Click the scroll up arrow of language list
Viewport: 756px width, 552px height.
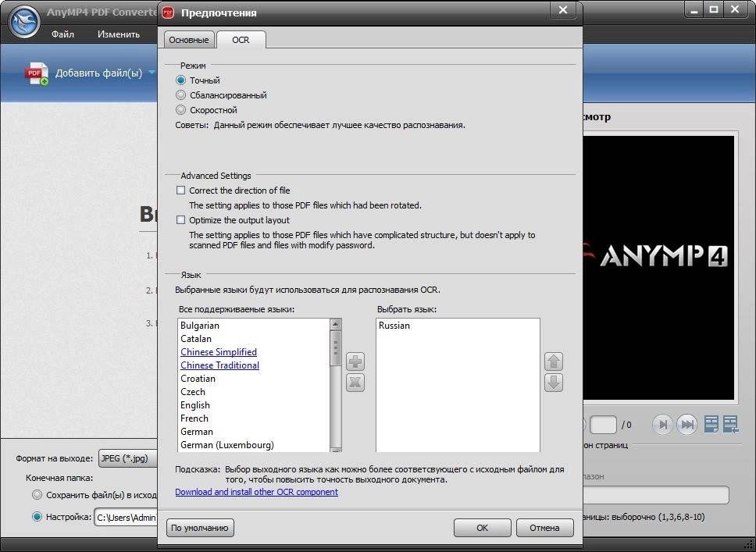(336, 324)
